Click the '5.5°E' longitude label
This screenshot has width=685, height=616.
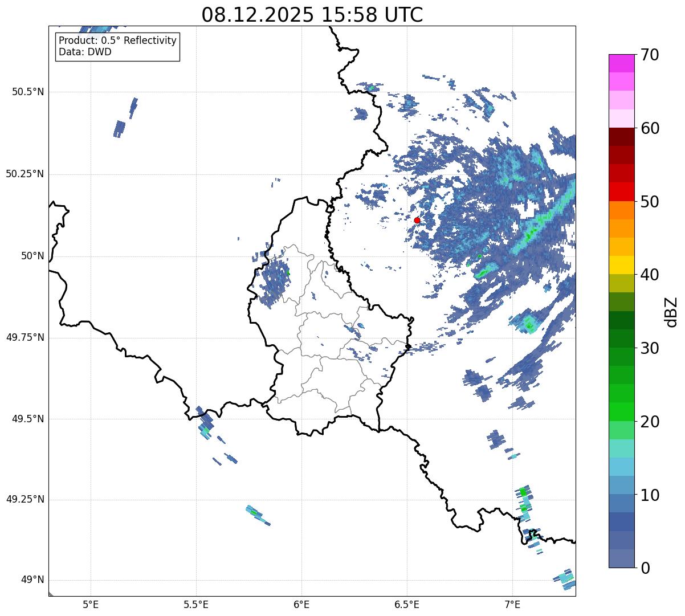(196, 605)
